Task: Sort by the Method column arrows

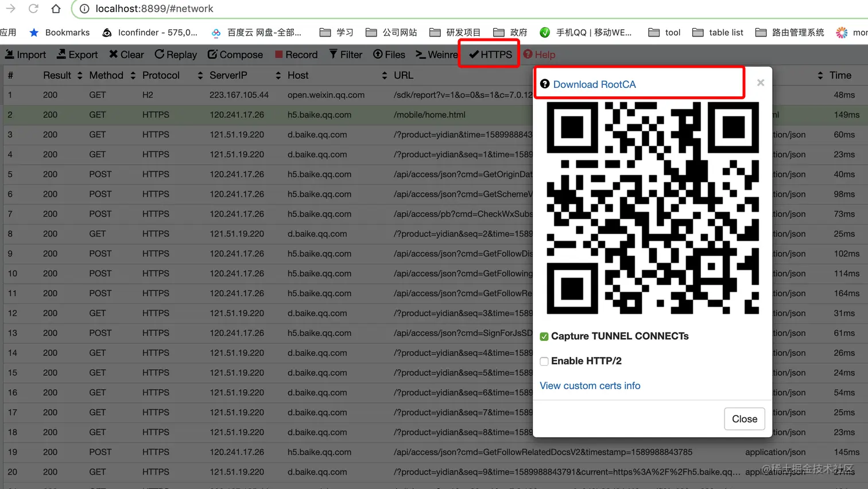Action: pos(133,75)
